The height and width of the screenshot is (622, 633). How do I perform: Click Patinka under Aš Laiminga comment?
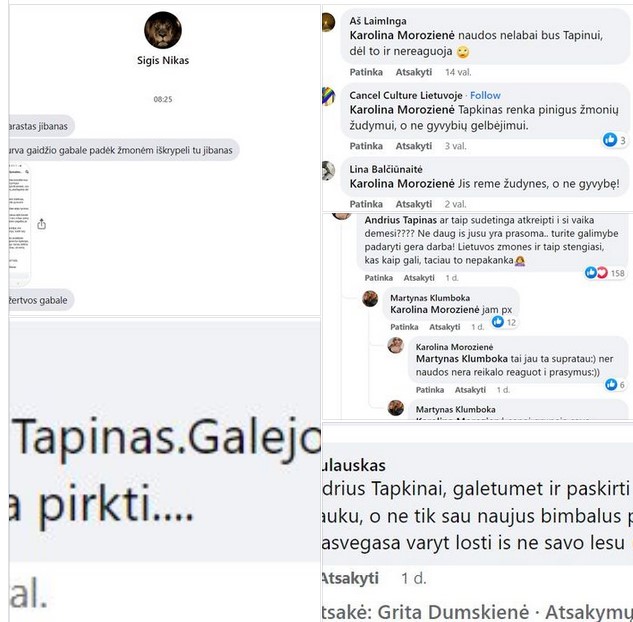click(366, 72)
